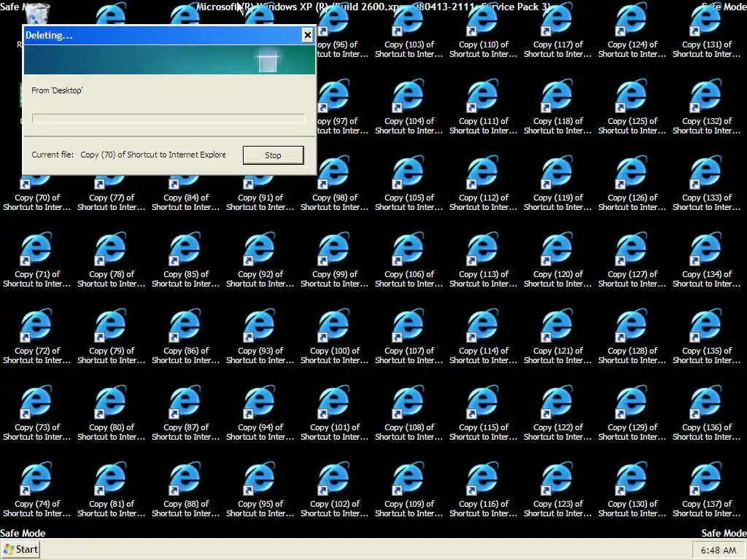Screen dimensions: 747x560
Task: Click the label text 'Copy (93) of Shortcut to Inter…'
Action: tap(260, 356)
